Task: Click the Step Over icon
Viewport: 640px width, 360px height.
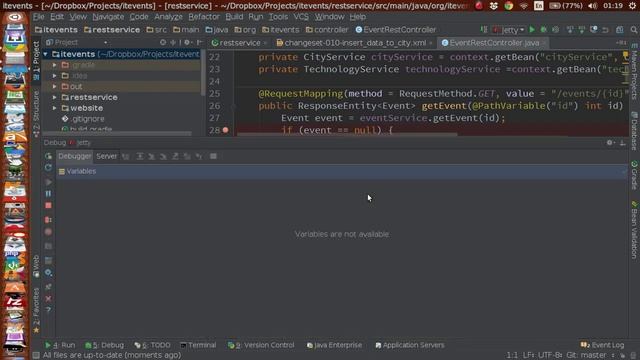Action: click(140, 156)
